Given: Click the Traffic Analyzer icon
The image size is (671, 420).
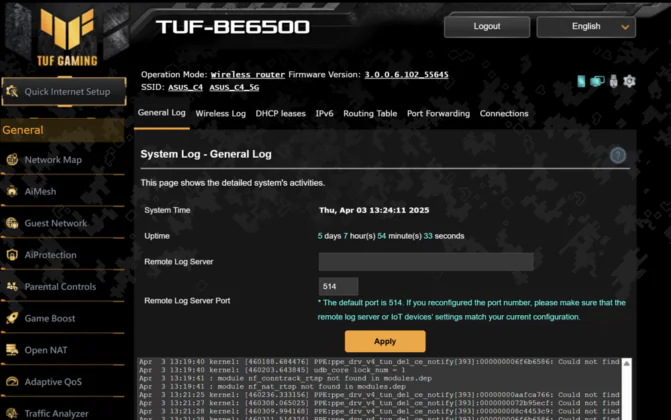Looking at the screenshot, I should click(12, 413).
